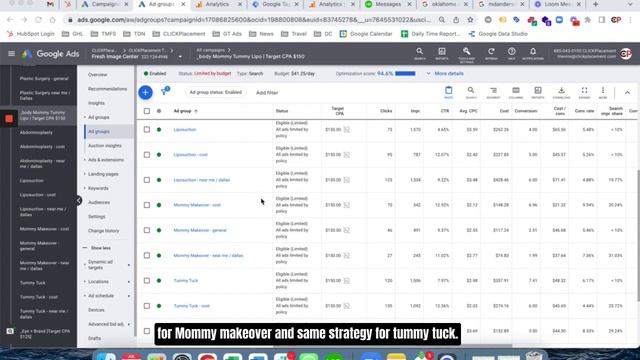Click the filter funnel icon

click(164, 92)
